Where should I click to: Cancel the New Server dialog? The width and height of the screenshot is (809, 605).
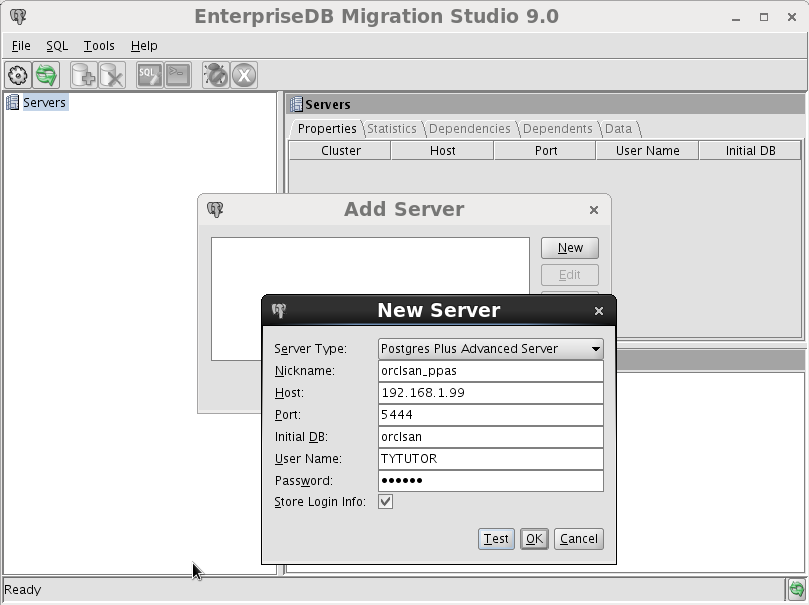(x=578, y=539)
